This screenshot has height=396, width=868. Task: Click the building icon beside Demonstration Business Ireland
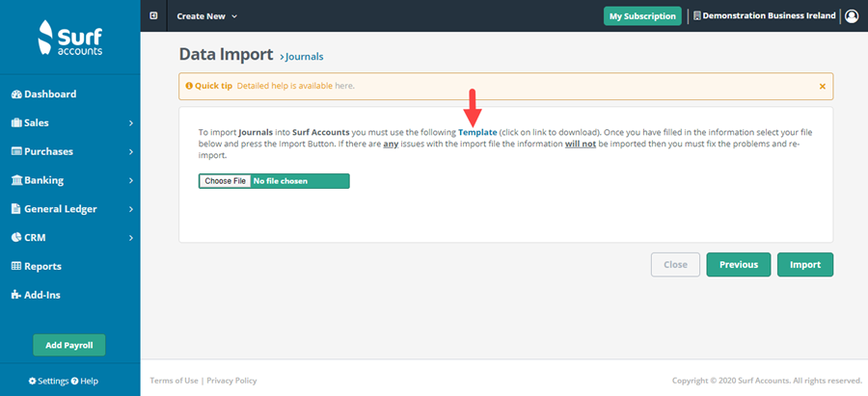[697, 16]
